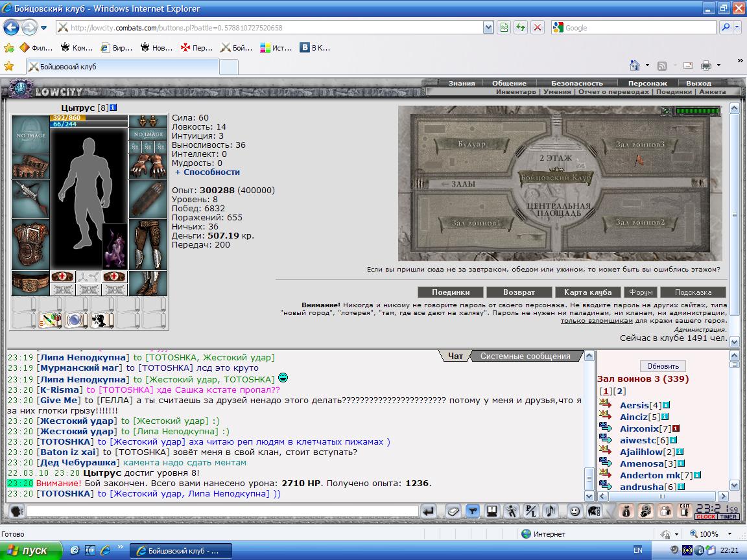The image size is (747, 560).
Task: Open info icon next to Цытрус [8]
Action: click(x=113, y=108)
